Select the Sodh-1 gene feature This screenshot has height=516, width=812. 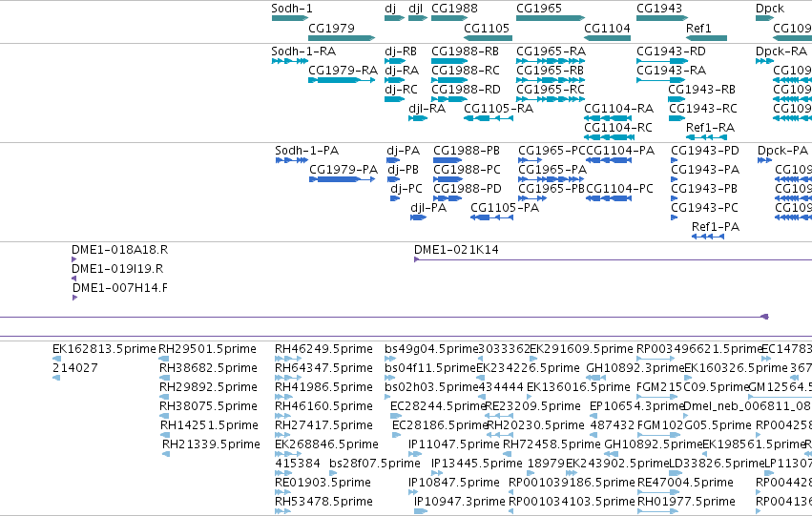click(x=290, y=18)
